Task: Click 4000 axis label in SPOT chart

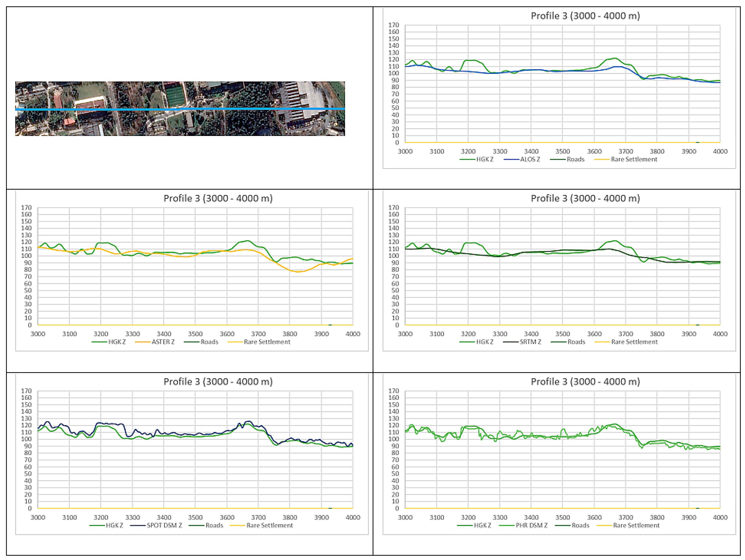Action: [x=353, y=517]
